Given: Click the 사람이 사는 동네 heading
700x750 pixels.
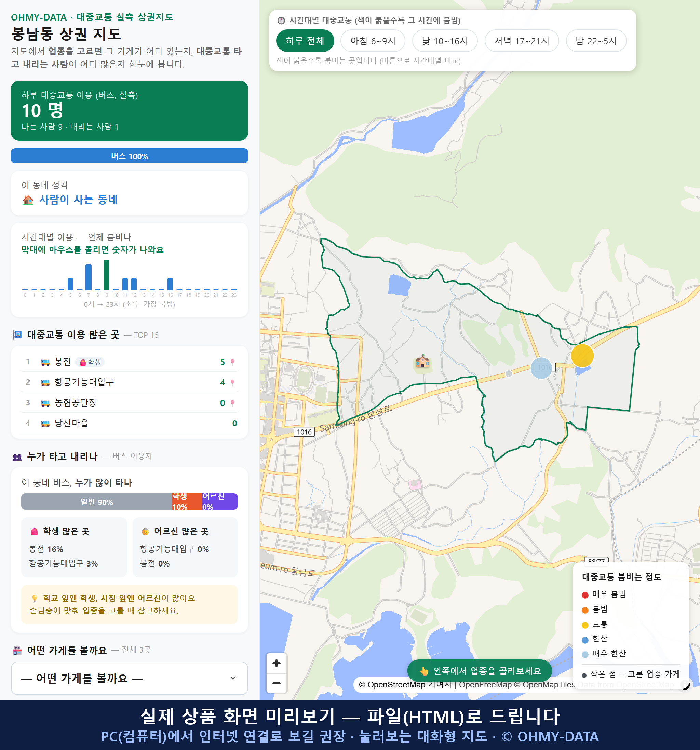Looking at the screenshot, I should (x=78, y=200).
